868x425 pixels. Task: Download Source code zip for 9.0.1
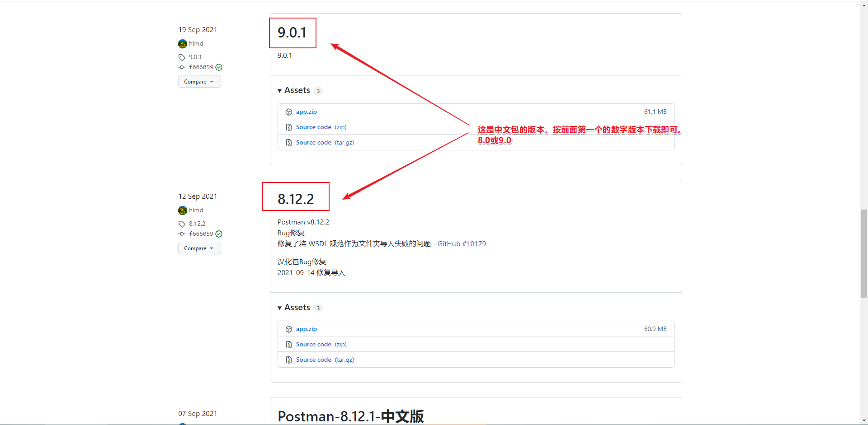pos(321,127)
